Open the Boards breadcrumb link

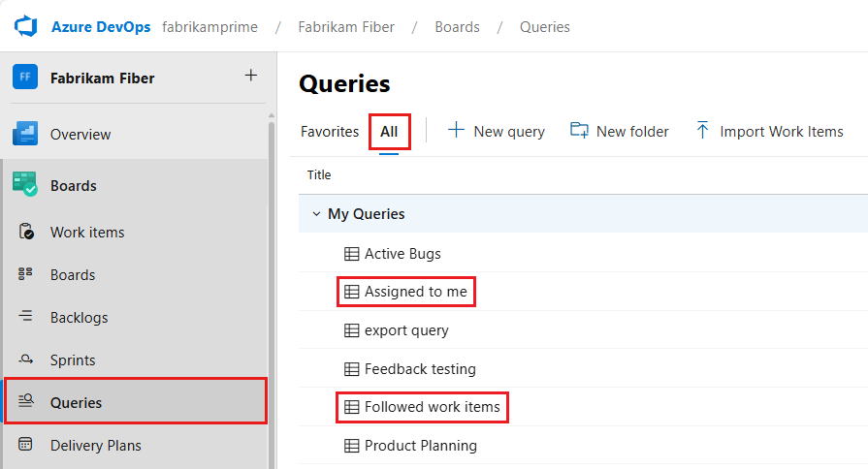point(457,26)
